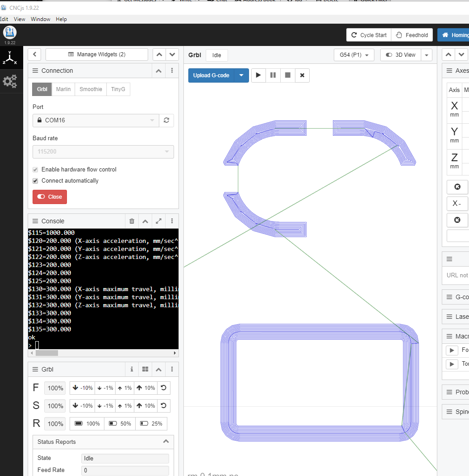Open the workspace axes icon in sidebar

[10, 58]
